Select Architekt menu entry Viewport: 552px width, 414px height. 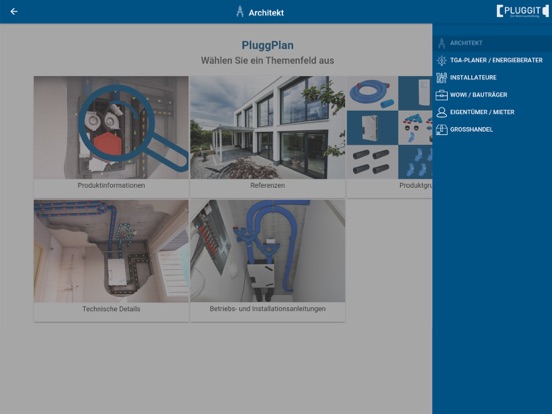pyautogui.click(x=492, y=43)
